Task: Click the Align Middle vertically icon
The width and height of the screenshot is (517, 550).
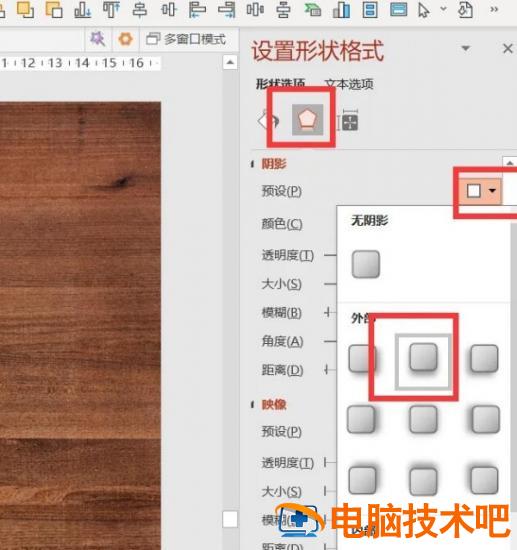Action: (168, 9)
